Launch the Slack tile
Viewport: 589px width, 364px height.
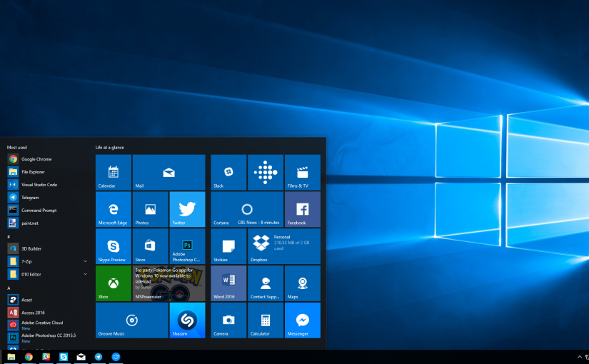coord(228,173)
